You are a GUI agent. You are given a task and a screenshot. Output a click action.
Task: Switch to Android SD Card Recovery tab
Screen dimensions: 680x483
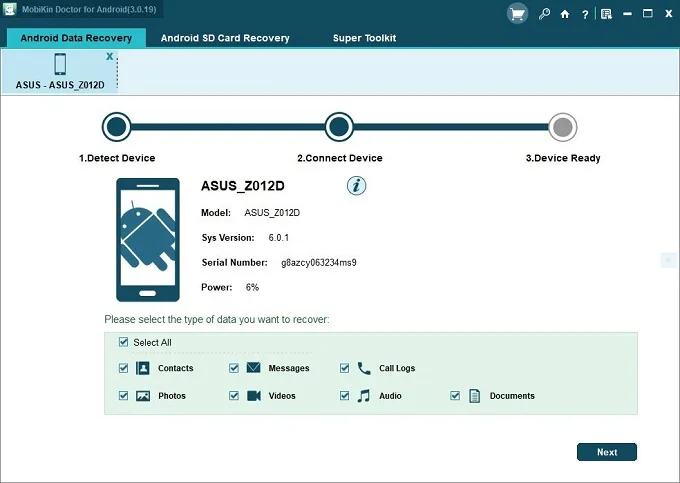pyautogui.click(x=225, y=38)
